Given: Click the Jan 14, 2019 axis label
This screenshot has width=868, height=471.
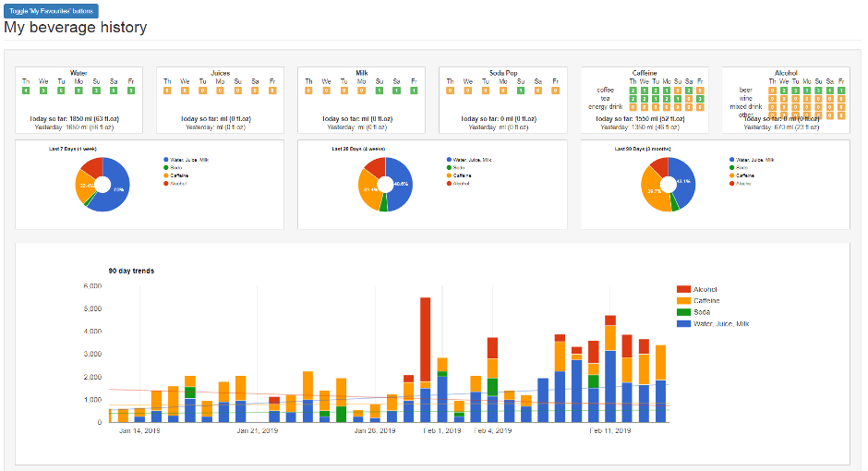Looking at the screenshot, I should pos(139,430).
